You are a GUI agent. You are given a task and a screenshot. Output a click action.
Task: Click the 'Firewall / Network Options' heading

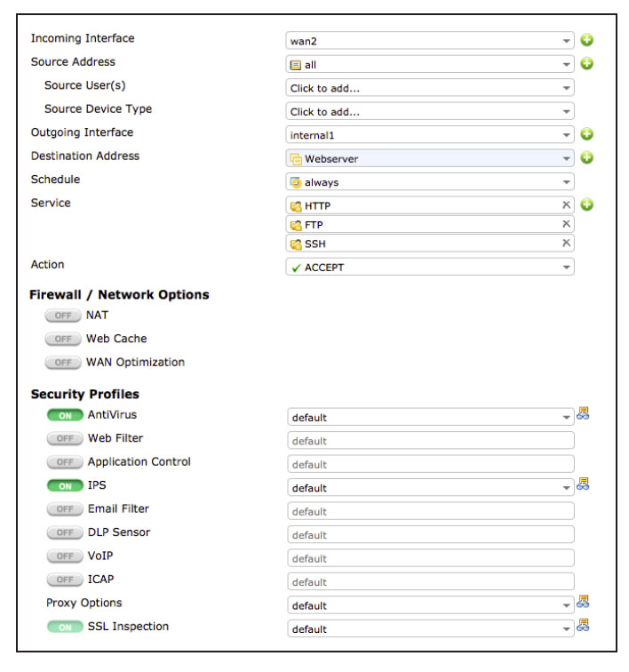[x=119, y=295]
